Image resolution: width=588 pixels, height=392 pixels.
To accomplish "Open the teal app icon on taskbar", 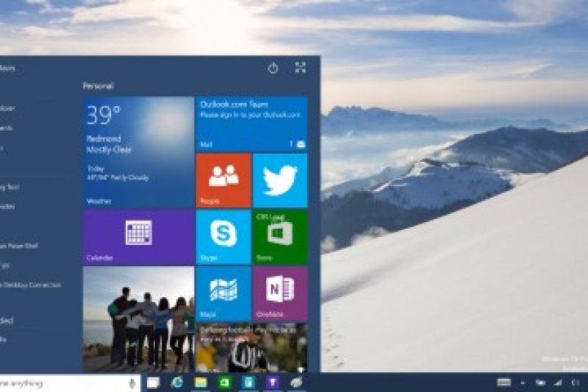I will [x=248, y=382].
